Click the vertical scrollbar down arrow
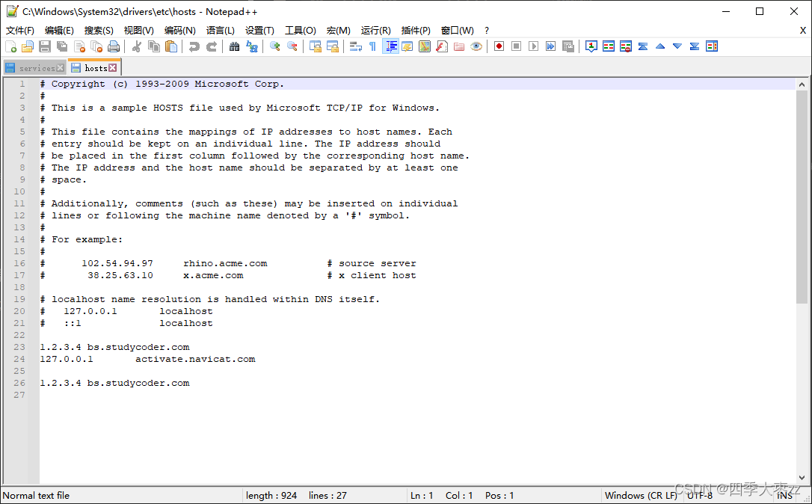The image size is (812, 504). [802, 478]
